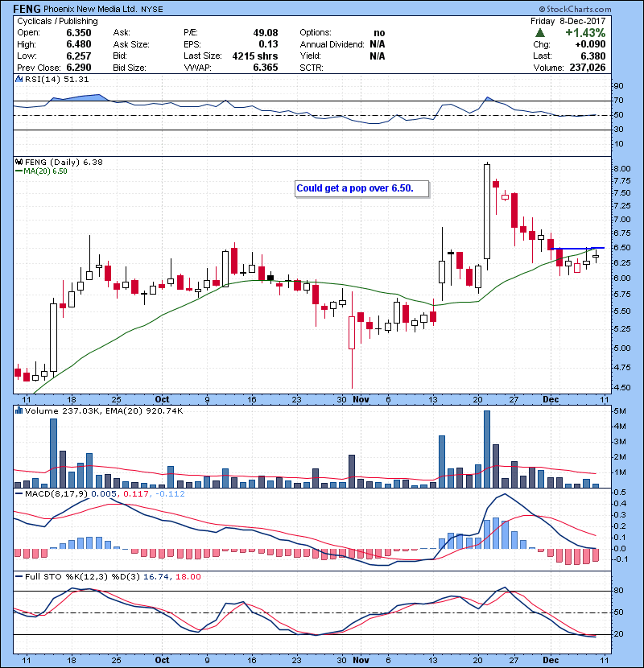Image resolution: width=644 pixels, height=668 pixels.
Task: Click the Open value 6.350
Action: click(x=79, y=33)
